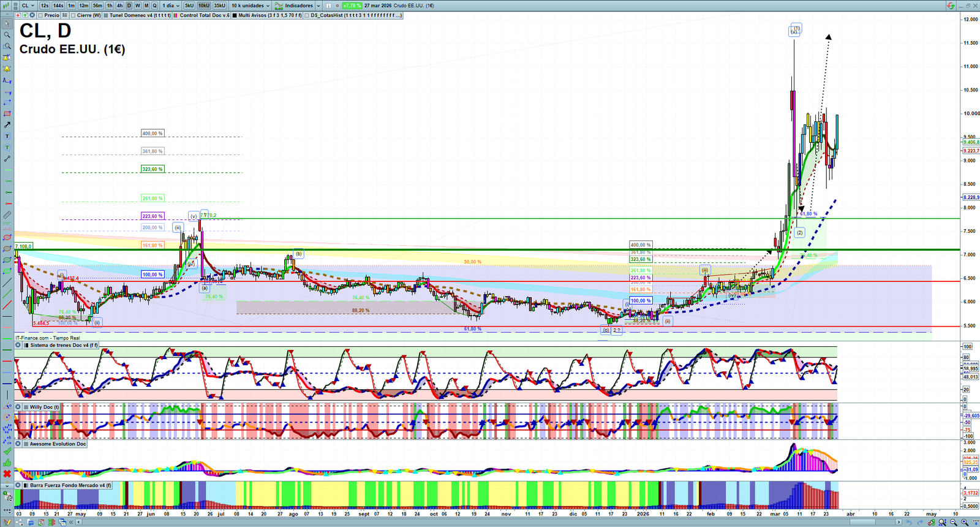Click the green thumbs-up icon

tap(7, 463)
